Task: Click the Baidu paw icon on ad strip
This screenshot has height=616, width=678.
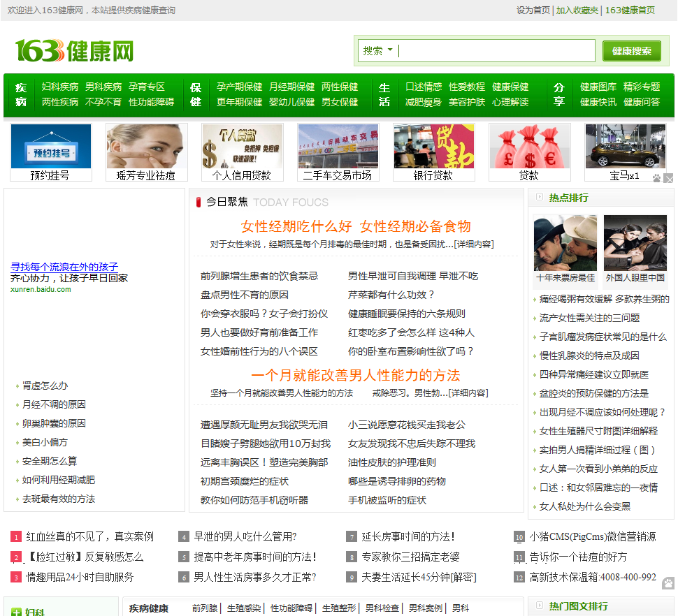Action: [657, 178]
